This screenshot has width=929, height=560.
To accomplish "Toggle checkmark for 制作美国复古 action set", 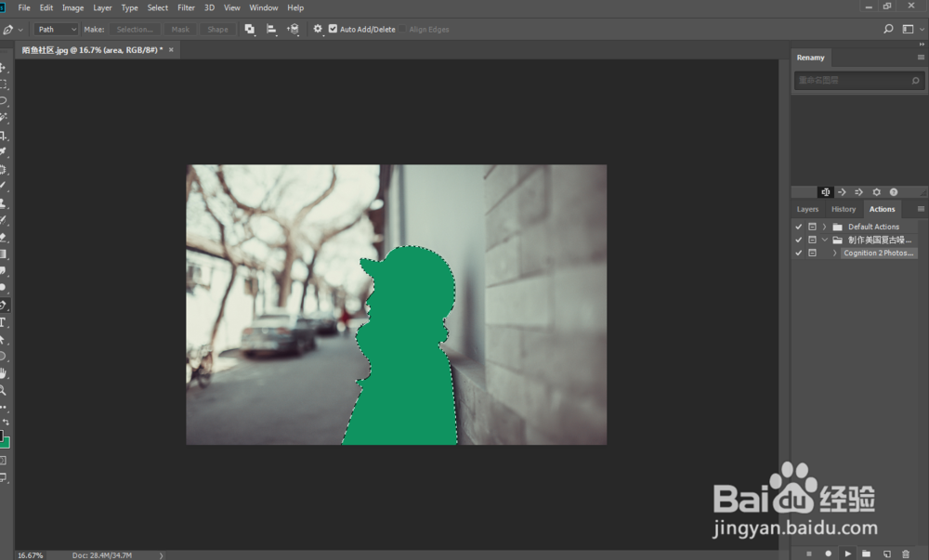I will pos(799,240).
